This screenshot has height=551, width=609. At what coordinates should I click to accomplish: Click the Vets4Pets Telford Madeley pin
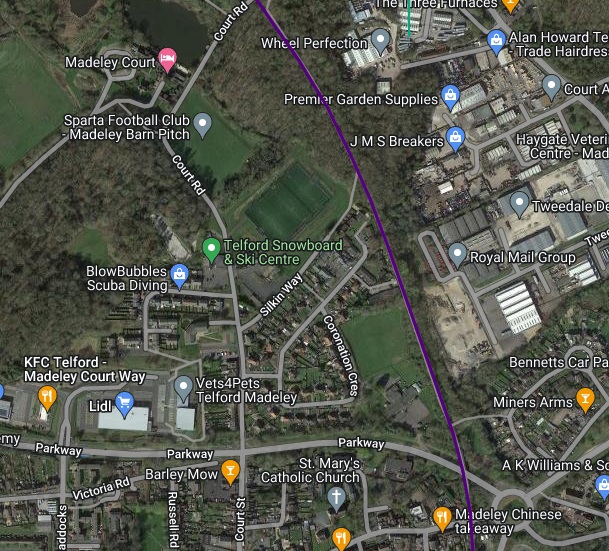click(183, 388)
